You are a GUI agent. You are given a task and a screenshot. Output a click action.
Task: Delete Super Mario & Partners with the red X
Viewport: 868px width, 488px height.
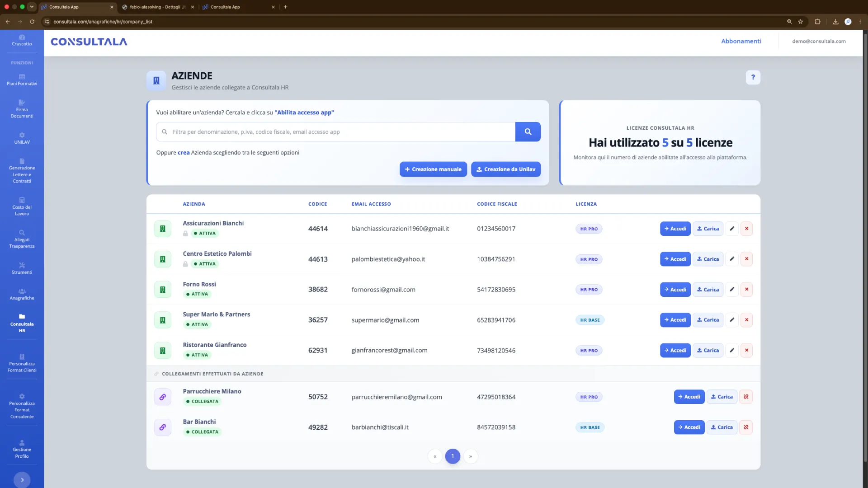point(746,320)
